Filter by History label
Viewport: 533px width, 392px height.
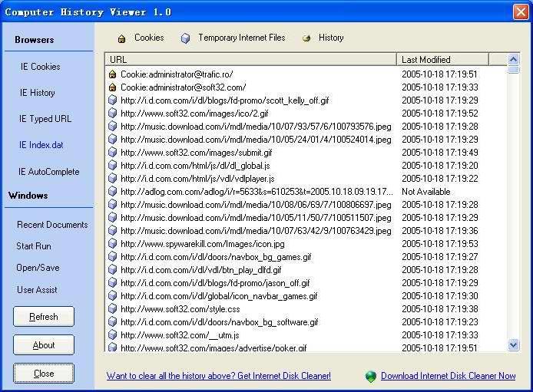click(x=331, y=38)
